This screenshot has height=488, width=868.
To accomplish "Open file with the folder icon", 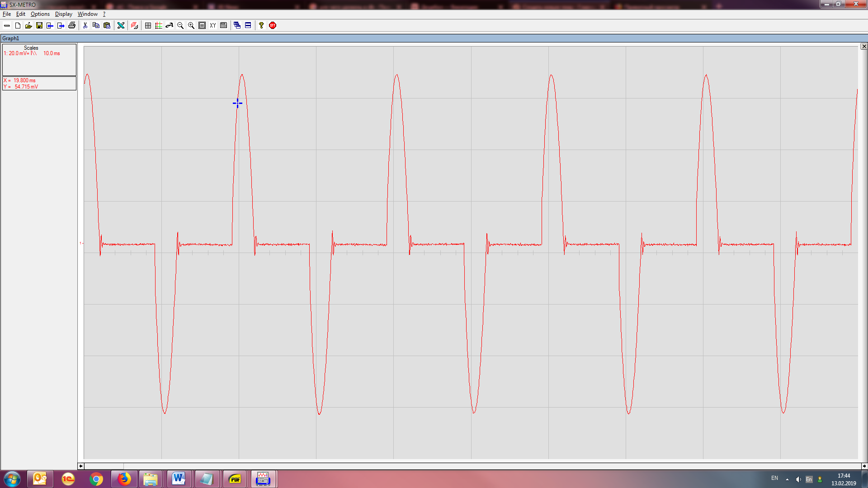I will point(28,26).
